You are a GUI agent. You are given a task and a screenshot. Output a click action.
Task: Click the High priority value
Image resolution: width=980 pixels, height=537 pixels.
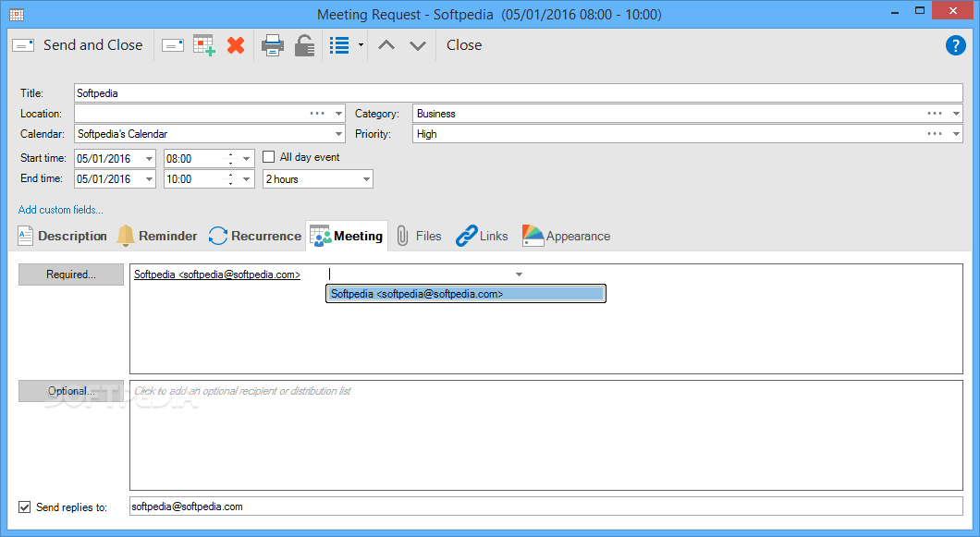coord(427,134)
